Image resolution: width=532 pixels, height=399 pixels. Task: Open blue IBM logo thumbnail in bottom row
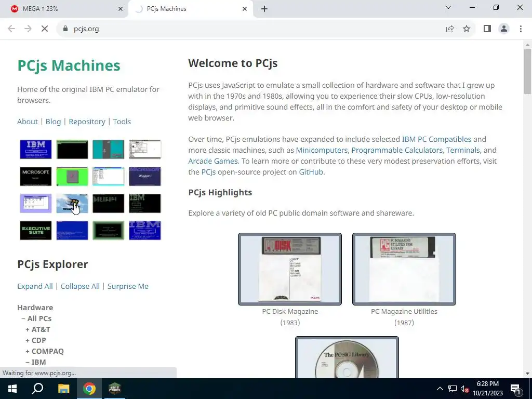click(145, 230)
